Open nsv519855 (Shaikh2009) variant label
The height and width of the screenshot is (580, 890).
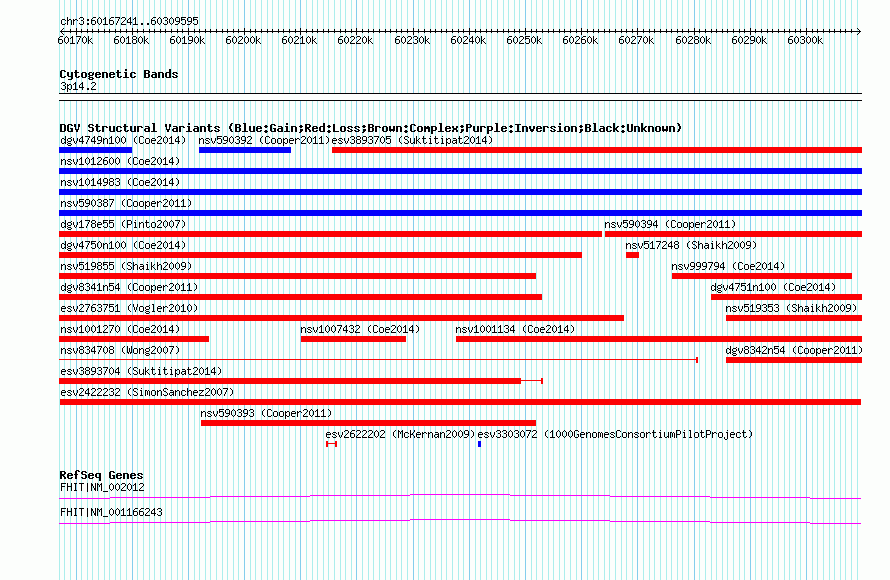tap(126, 266)
